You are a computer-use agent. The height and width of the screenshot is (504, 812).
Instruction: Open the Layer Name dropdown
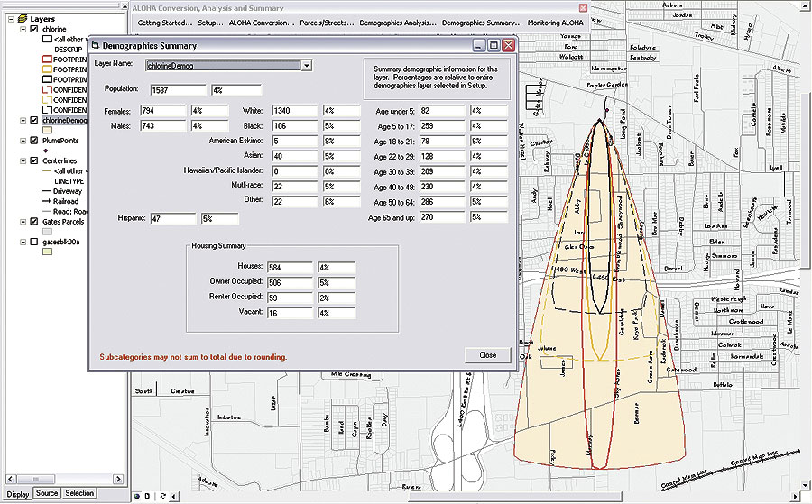pyautogui.click(x=307, y=65)
